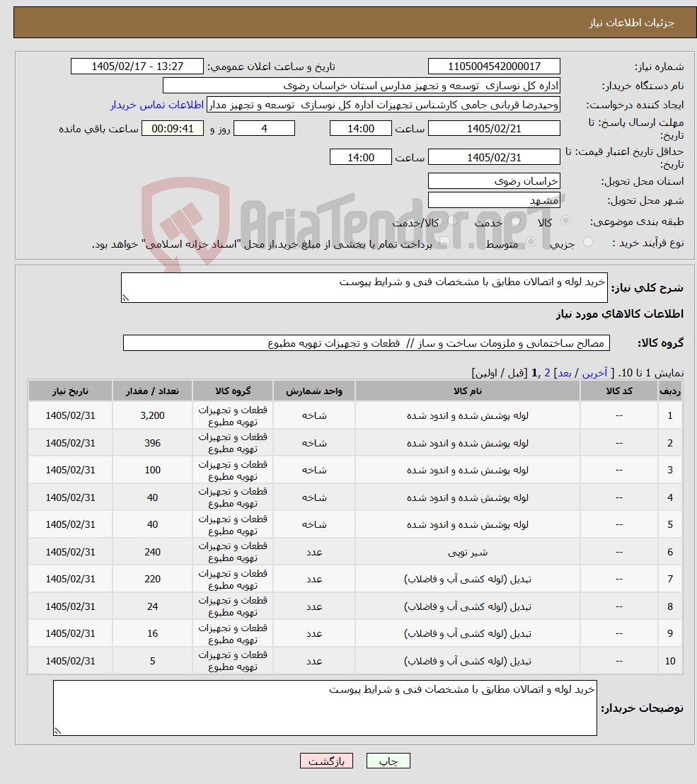Click the delivery city مشهد field
697x784 pixels.
click(x=494, y=200)
